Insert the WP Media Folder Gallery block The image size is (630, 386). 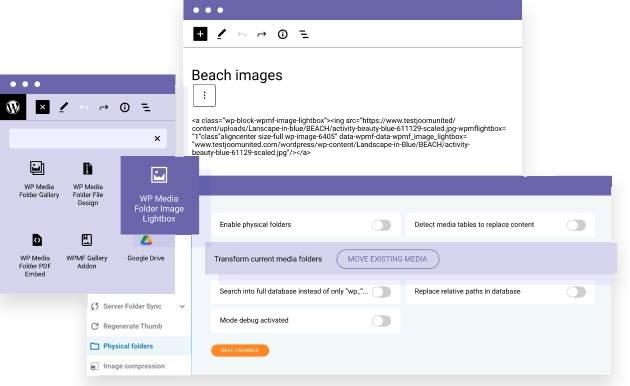(x=39, y=180)
